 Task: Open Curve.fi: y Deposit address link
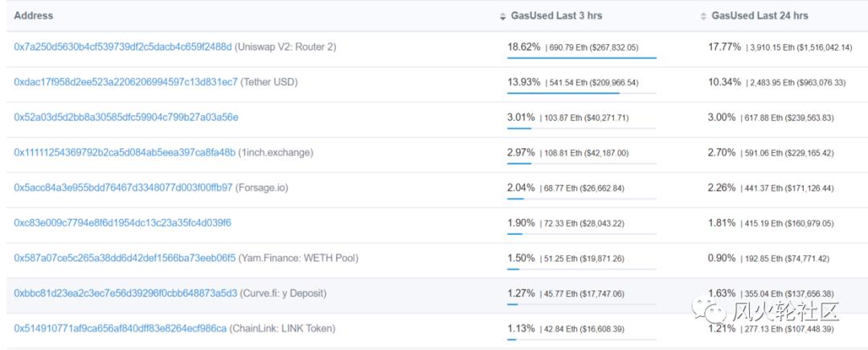click(125, 293)
